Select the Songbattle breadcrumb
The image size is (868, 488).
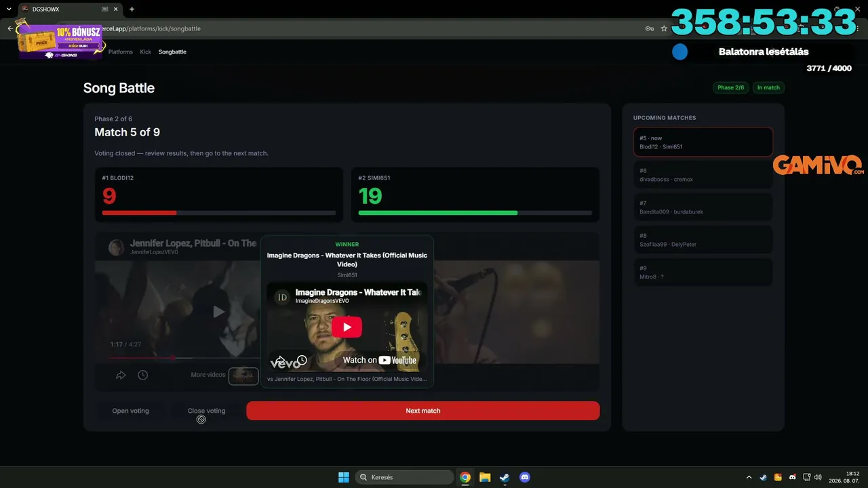point(172,52)
